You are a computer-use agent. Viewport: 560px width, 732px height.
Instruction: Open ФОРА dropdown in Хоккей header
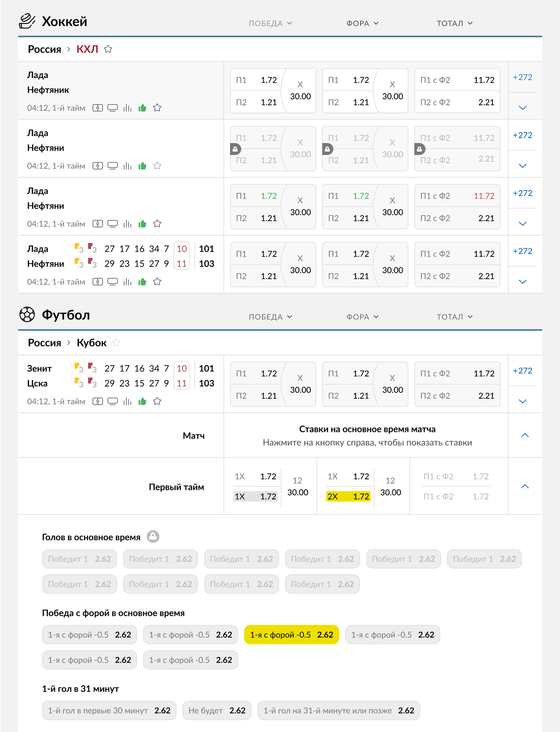(362, 24)
